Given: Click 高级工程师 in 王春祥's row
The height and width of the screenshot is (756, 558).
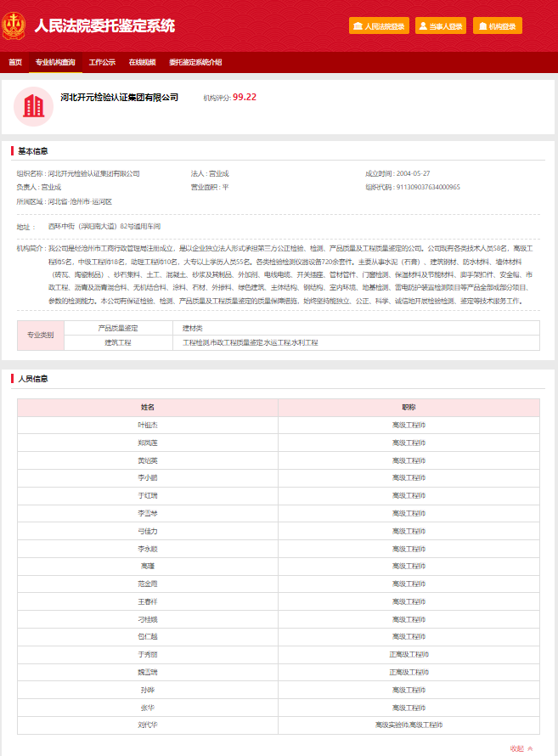Looking at the screenshot, I should 409,601.
